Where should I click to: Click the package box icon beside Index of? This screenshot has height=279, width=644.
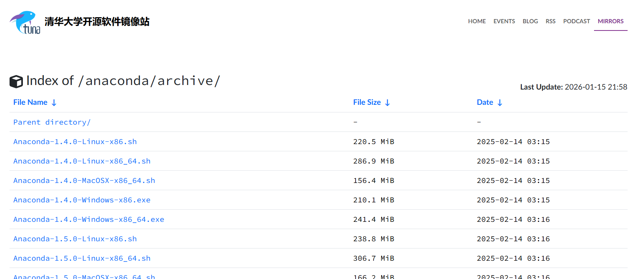click(16, 82)
